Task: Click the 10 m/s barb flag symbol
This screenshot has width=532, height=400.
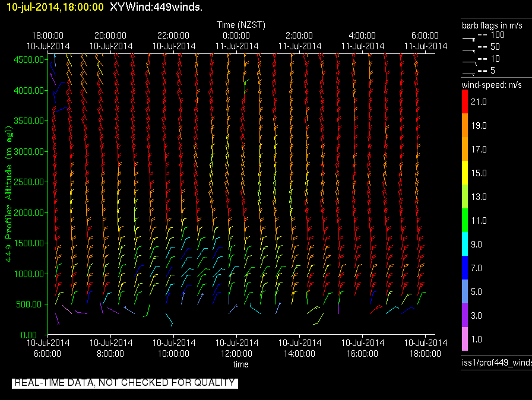Action: coord(469,61)
